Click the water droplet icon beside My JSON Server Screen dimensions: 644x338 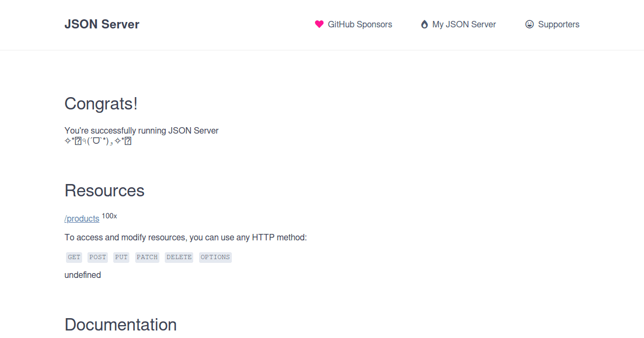pos(424,24)
